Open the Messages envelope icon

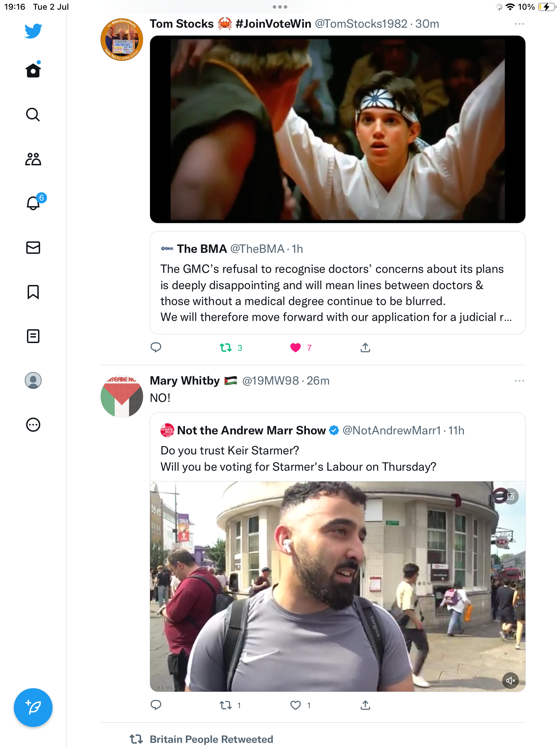[33, 248]
